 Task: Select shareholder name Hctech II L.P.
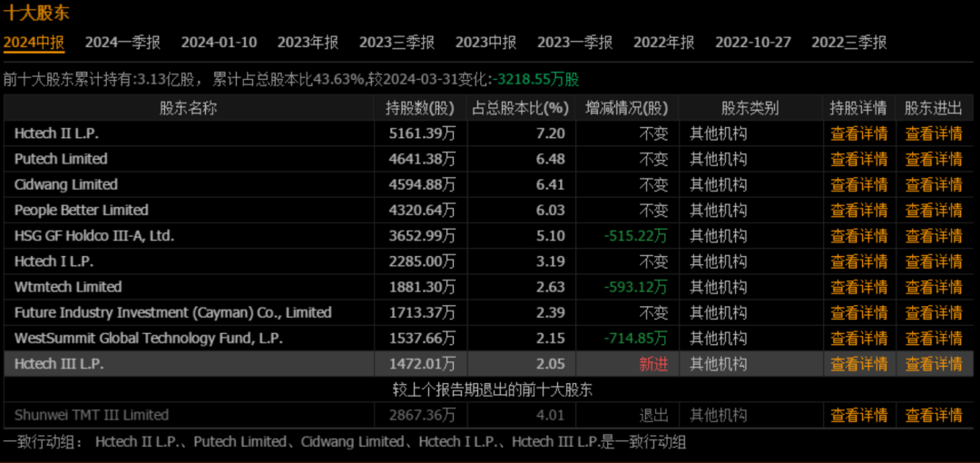tap(57, 133)
